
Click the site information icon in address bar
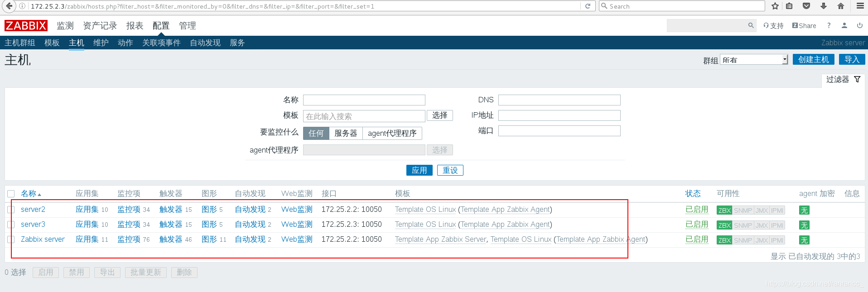click(x=22, y=6)
